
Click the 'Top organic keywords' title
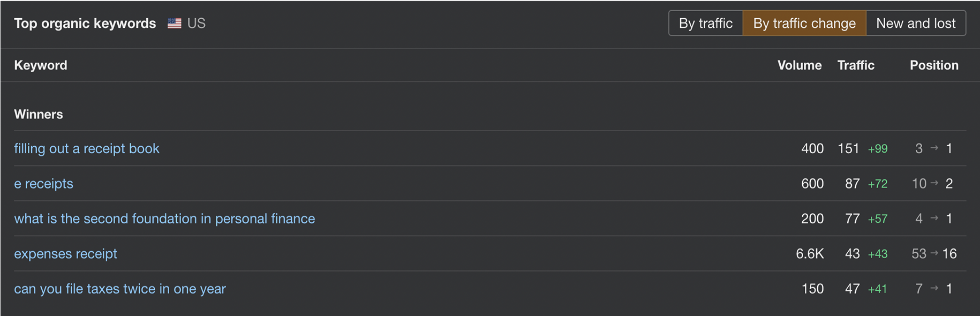tap(85, 24)
